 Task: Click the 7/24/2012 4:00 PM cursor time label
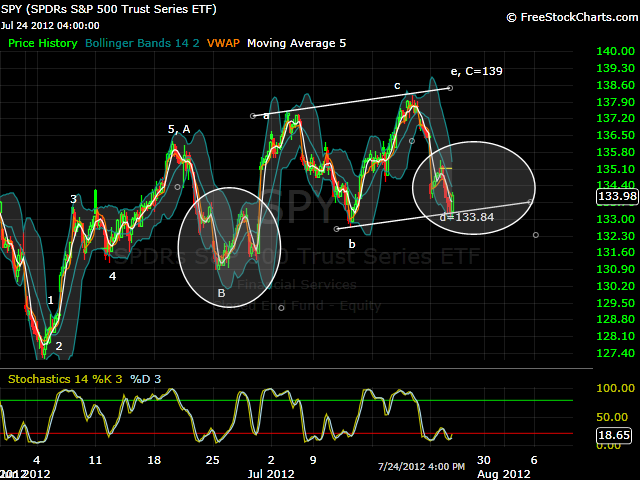[x=421, y=467]
